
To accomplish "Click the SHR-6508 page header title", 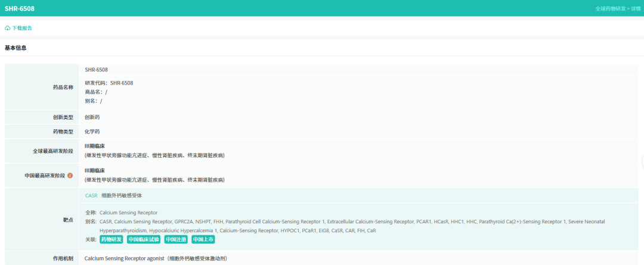I will 20,8.
